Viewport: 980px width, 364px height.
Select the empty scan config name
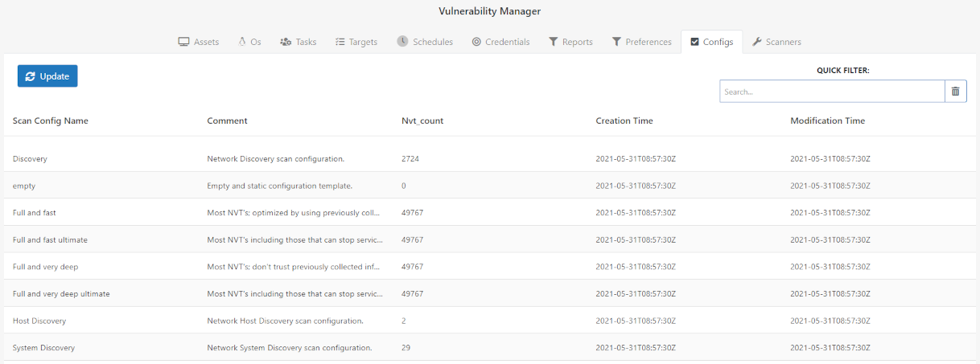(x=24, y=186)
